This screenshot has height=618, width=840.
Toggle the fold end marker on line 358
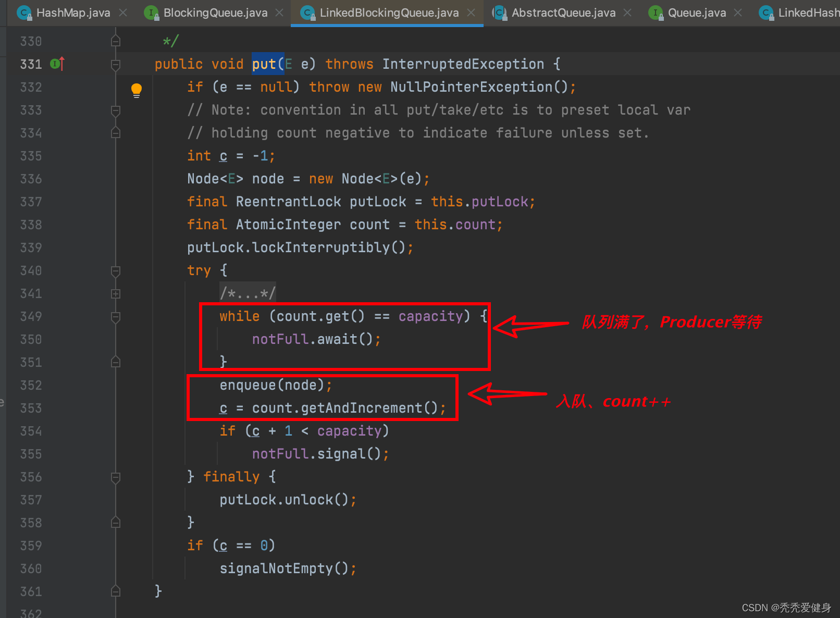pyautogui.click(x=116, y=522)
